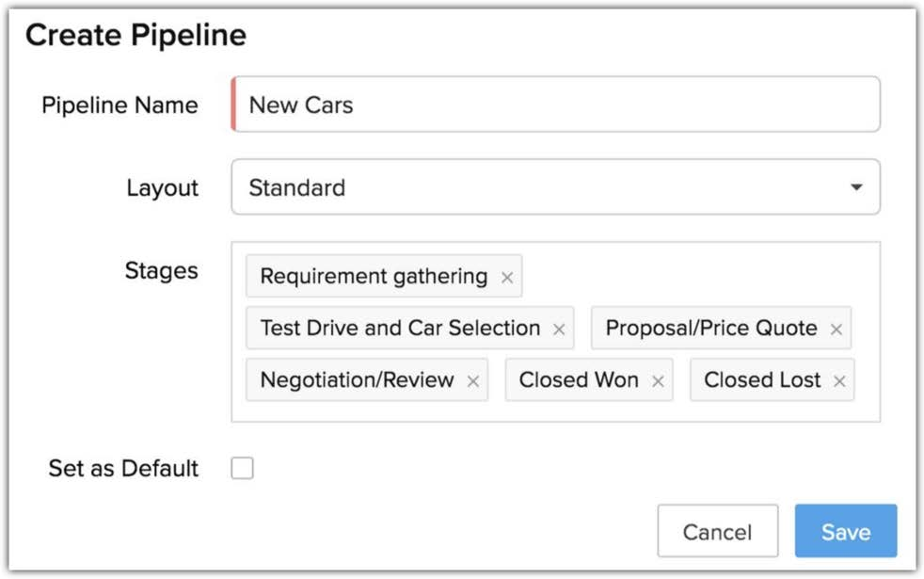Remove the Closed Won stage
The height and width of the screenshot is (579, 924).
click(x=658, y=381)
